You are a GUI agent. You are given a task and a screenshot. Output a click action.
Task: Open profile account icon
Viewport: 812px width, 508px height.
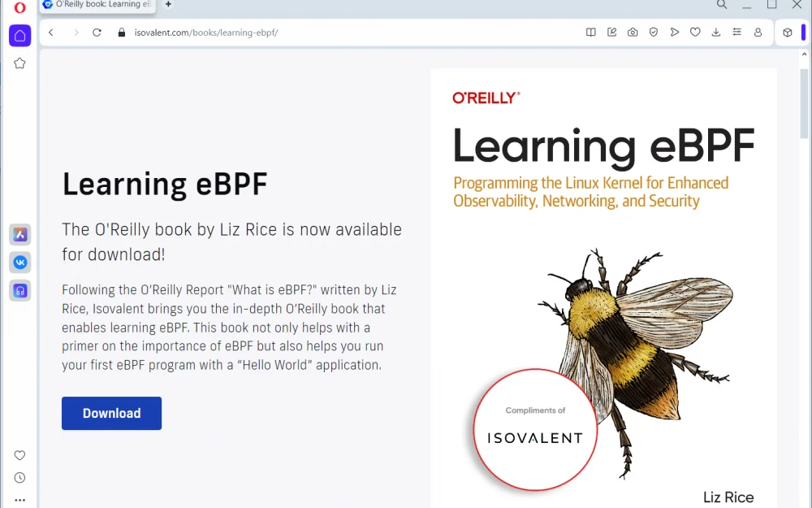[758, 33]
